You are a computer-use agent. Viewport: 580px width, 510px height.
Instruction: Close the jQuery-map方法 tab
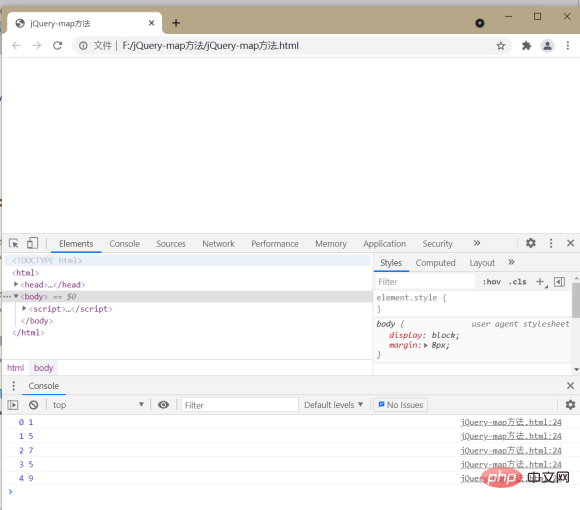tap(151, 23)
